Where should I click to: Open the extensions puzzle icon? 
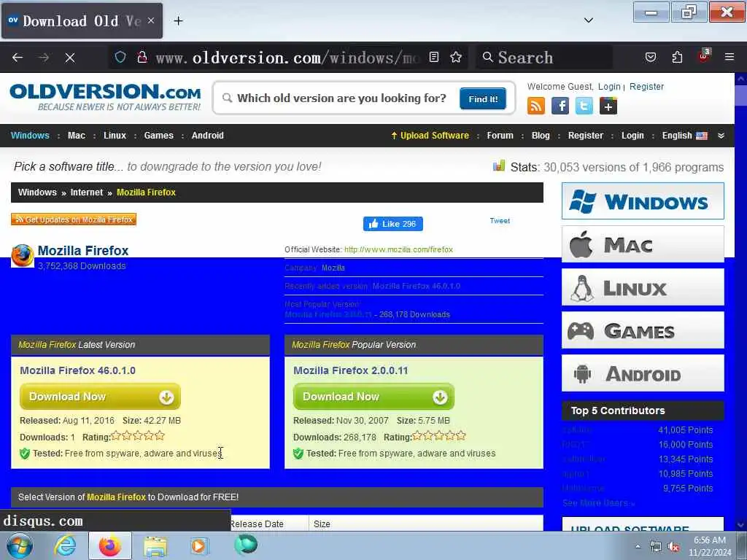coord(677,58)
